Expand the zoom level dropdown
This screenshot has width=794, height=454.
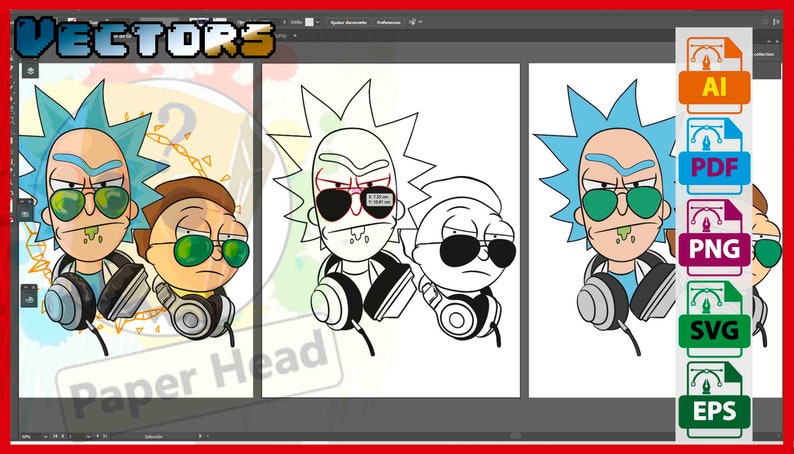[46, 436]
